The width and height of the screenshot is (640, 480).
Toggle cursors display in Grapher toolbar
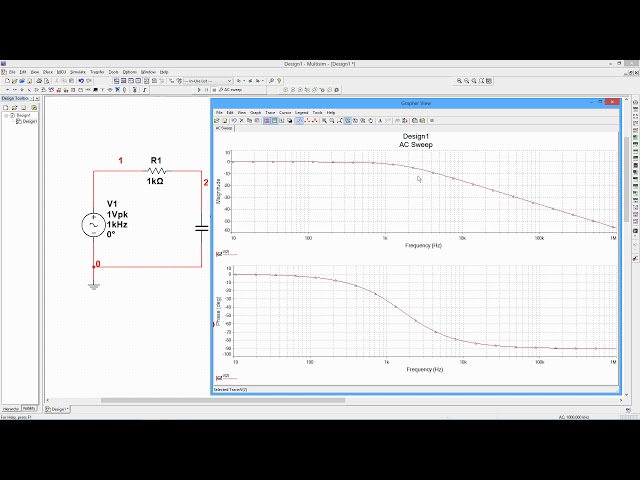pyautogui.click(x=282, y=121)
